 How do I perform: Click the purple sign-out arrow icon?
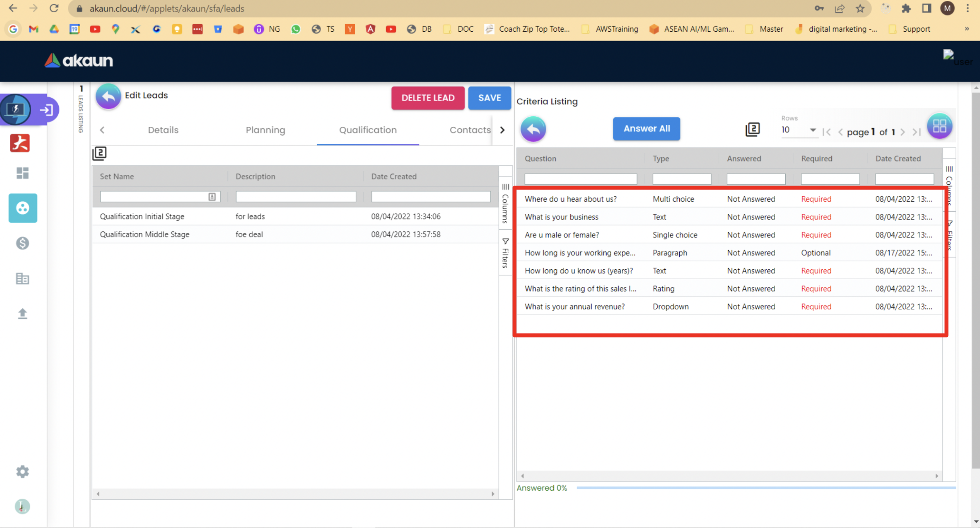click(46, 110)
